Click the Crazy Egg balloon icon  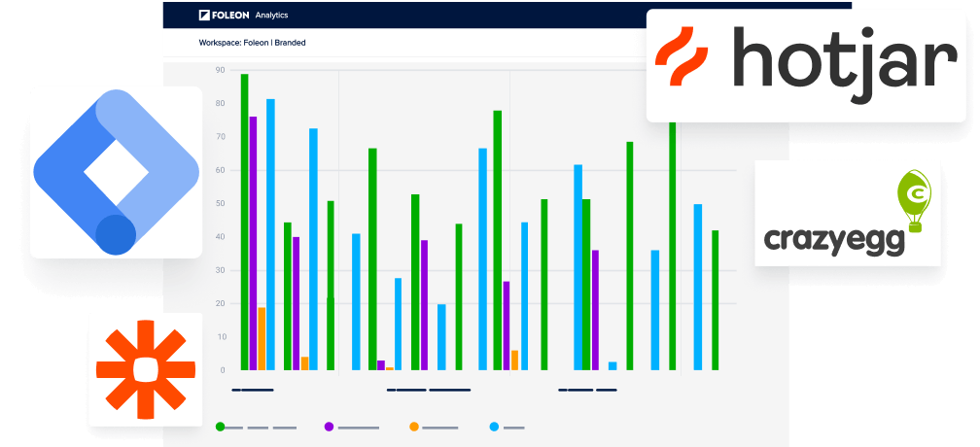click(x=915, y=200)
